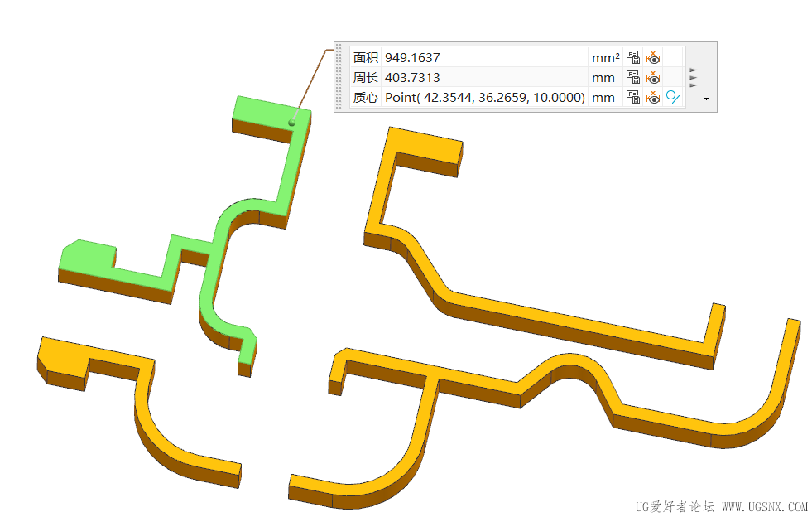The image size is (812, 517).
Task: Click the save-expression icon in the 周长 row
Action: click(633, 77)
